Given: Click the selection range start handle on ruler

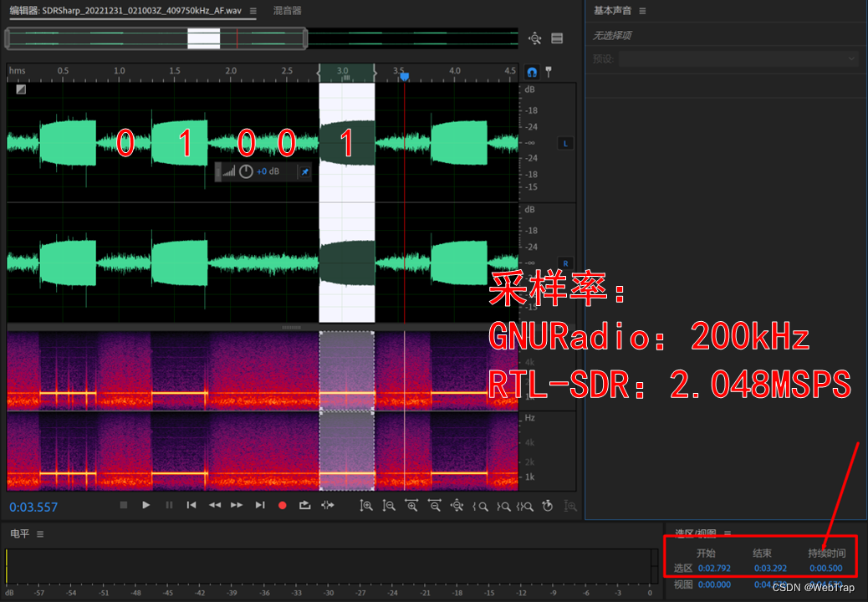Looking at the screenshot, I should pyautogui.click(x=319, y=72).
